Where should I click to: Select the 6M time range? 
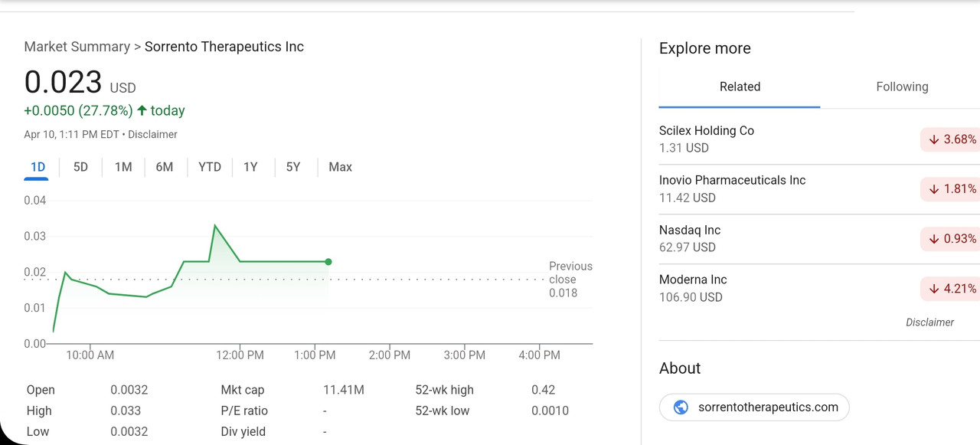[x=165, y=167]
